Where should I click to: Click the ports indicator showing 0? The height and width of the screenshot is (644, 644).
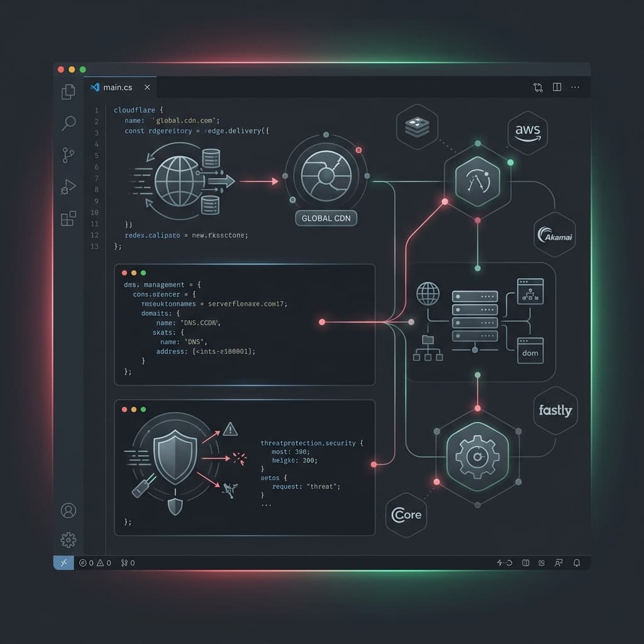[128, 563]
